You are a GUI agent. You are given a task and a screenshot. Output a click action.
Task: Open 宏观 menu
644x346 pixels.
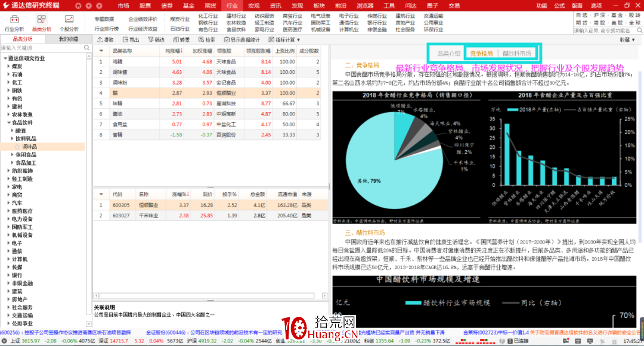(x=254, y=6)
